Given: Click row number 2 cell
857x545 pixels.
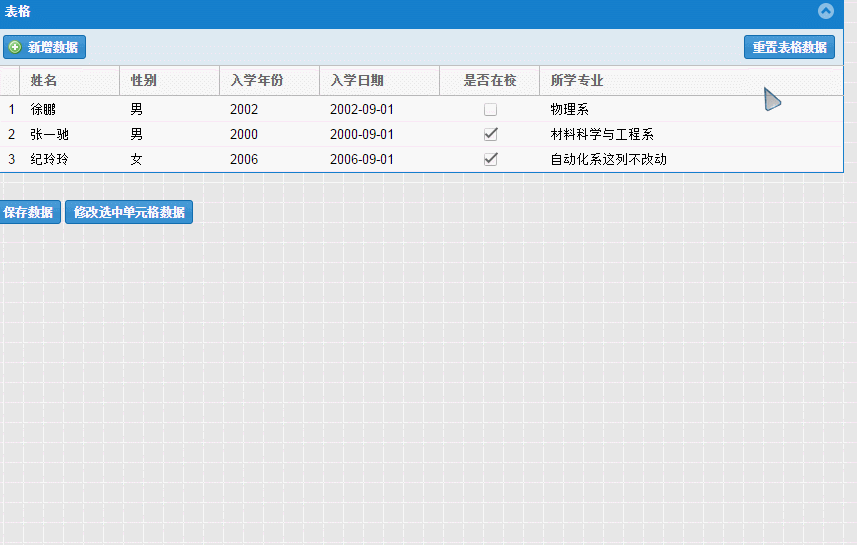Looking at the screenshot, I should 10,134.
